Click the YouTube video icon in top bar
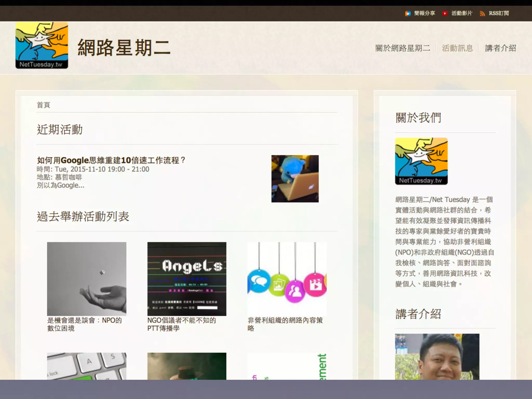The width and height of the screenshot is (532, 399). coord(445,14)
